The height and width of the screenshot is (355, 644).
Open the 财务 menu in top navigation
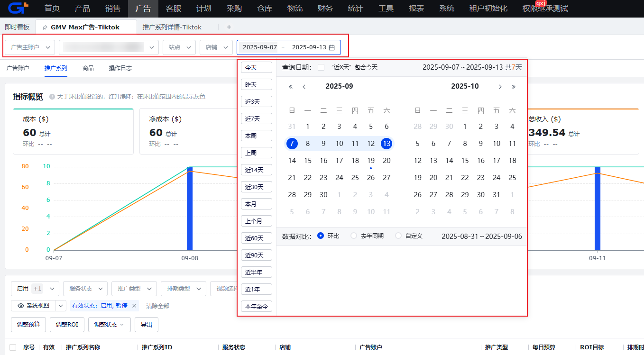[325, 9]
